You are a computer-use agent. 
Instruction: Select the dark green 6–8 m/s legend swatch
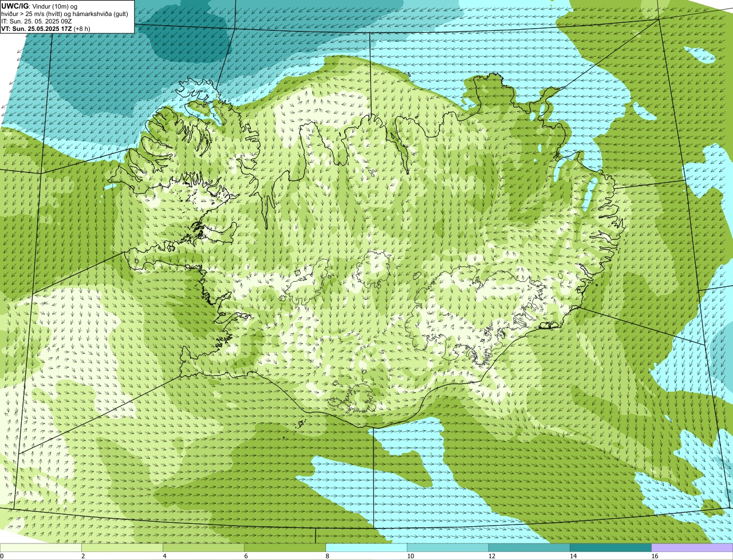(285, 547)
